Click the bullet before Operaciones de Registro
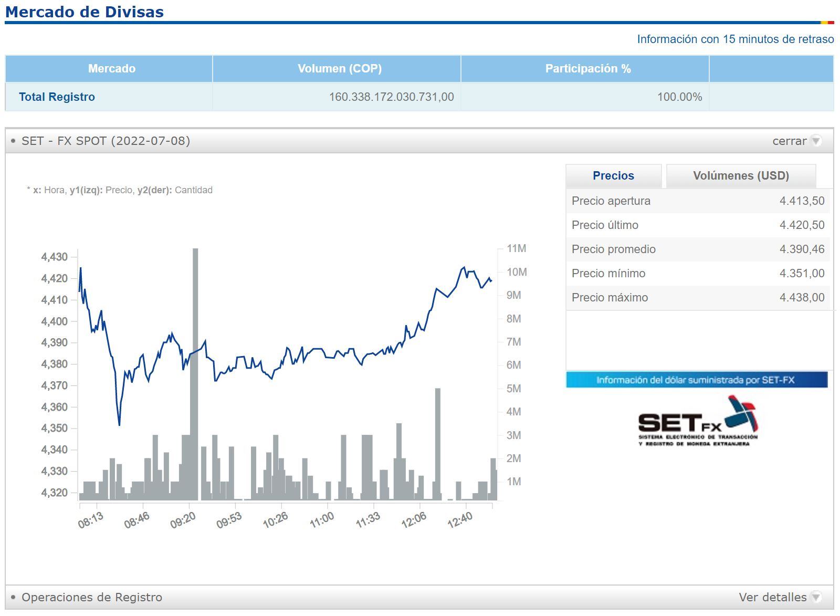Viewport: 840px width, 616px height. click(x=13, y=597)
